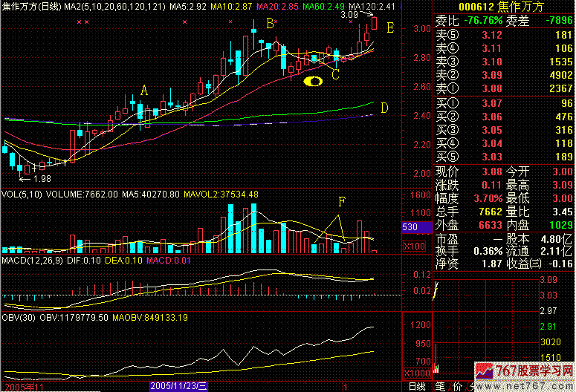Click the MA20:2.85 indicator label
Image resolution: width=576 pixels, height=392 pixels.
point(276,6)
